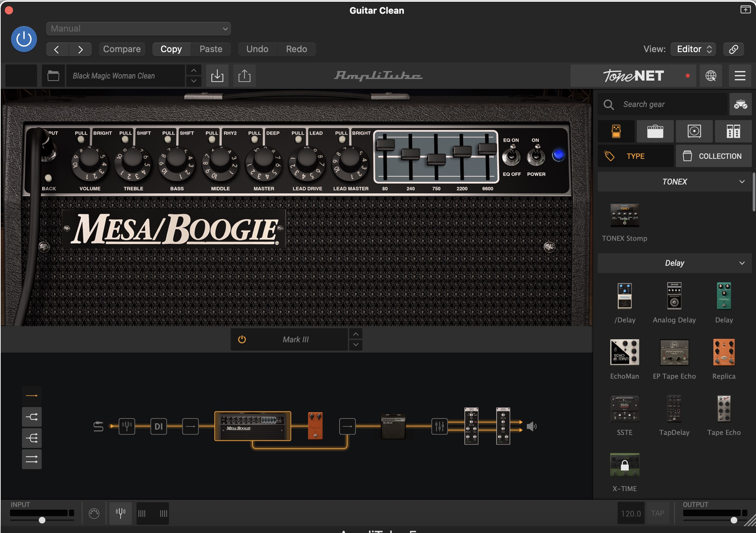Screen dimensions: 756x533
Task: Switch to previous amp model up chevron
Action: (x=356, y=334)
